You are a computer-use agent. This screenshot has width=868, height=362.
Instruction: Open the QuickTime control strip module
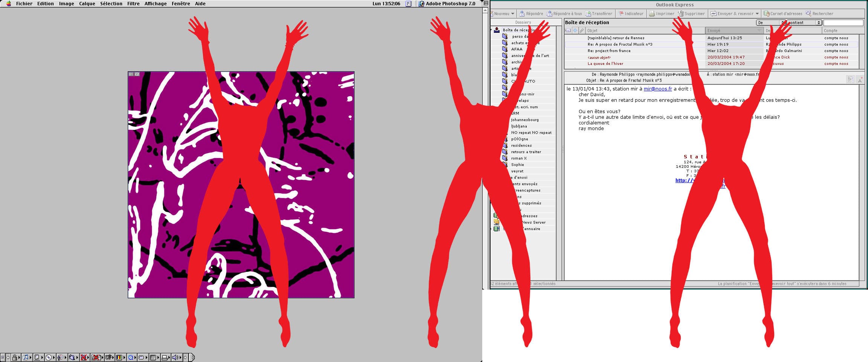pyautogui.click(x=132, y=357)
